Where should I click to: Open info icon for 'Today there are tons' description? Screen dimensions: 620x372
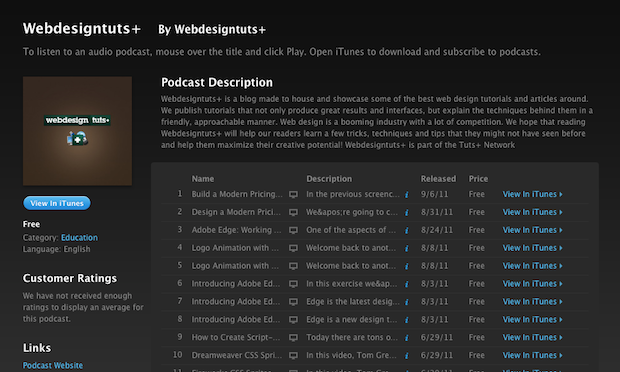(406, 338)
